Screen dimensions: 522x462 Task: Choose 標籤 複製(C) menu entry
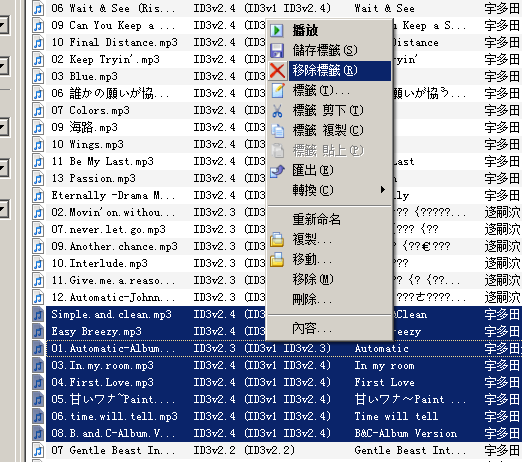pyautogui.click(x=328, y=130)
